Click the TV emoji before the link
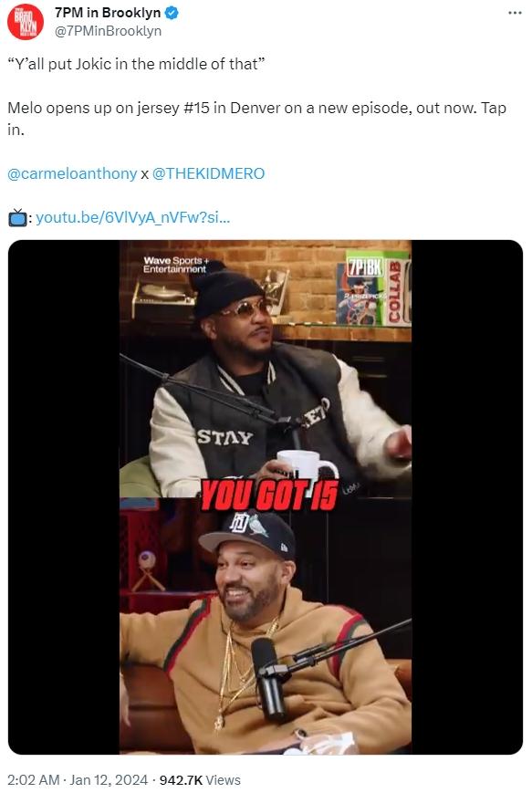This screenshot has height=793, width=532. (x=17, y=217)
